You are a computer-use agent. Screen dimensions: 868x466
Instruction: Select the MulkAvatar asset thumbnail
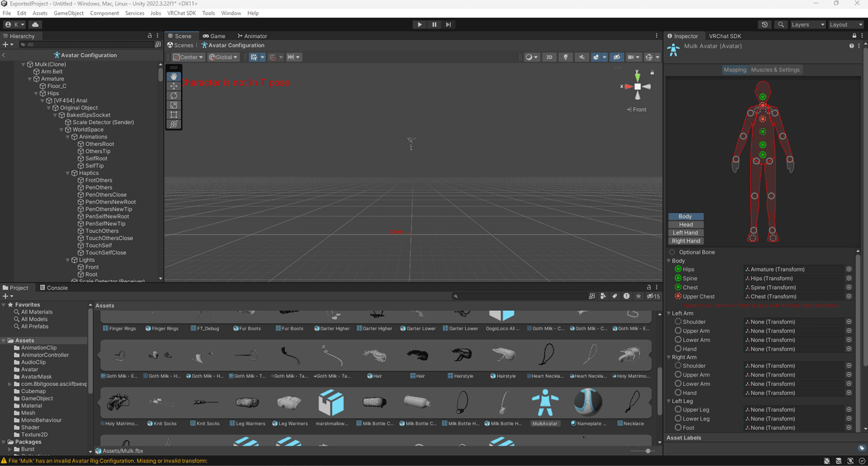tap(545, 403)
